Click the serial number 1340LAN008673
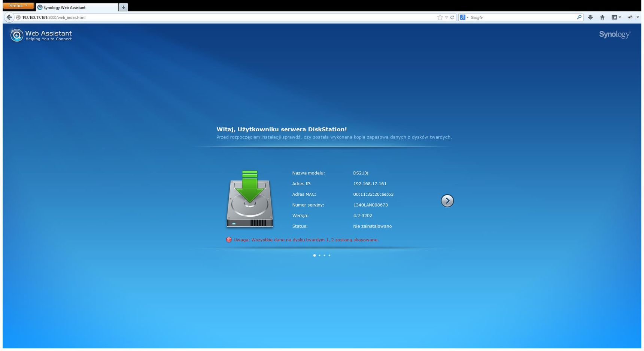Viewport: 644px width, 351px height. (370, 205)
